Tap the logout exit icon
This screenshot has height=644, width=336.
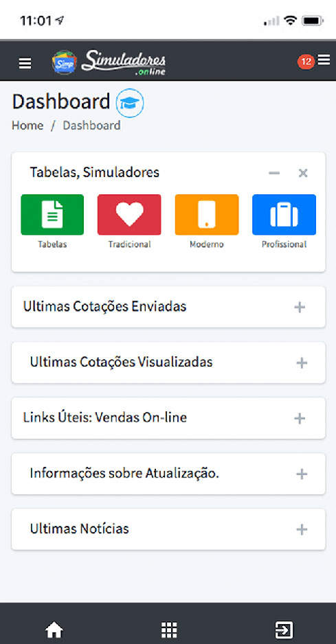pyautogui.click(x=284, y=629)
